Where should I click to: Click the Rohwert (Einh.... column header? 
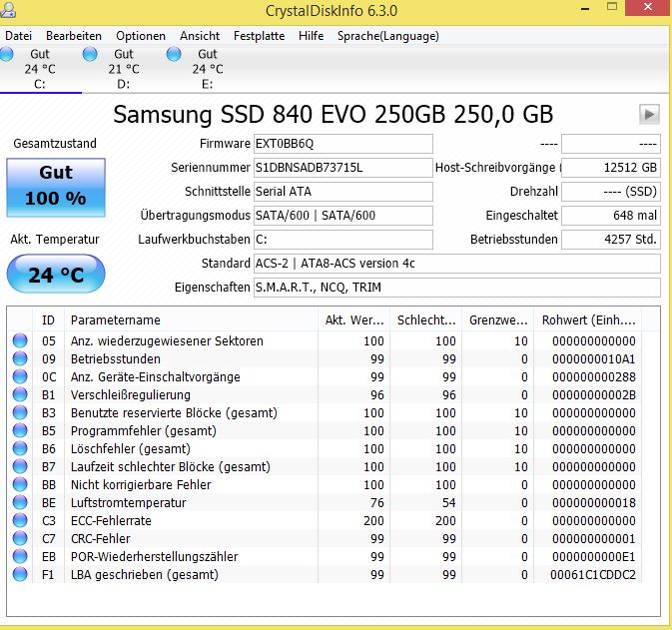point(588,320)
